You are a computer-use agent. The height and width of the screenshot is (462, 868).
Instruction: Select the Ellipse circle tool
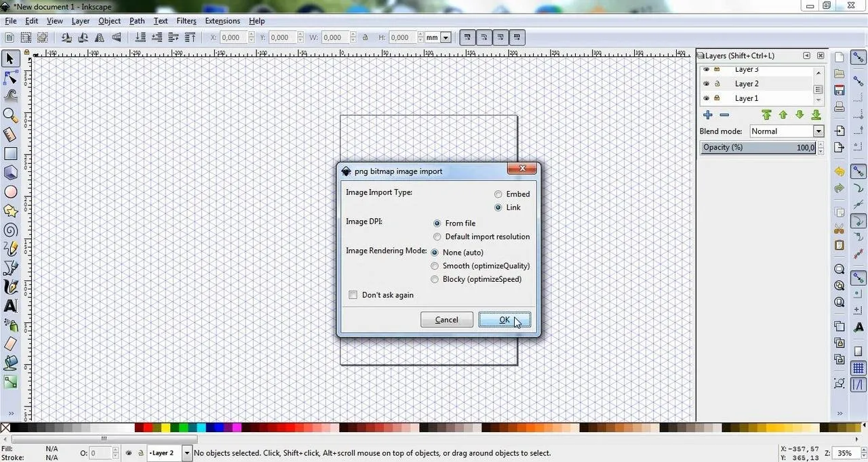pyautogui.click(x=10, y=192)
